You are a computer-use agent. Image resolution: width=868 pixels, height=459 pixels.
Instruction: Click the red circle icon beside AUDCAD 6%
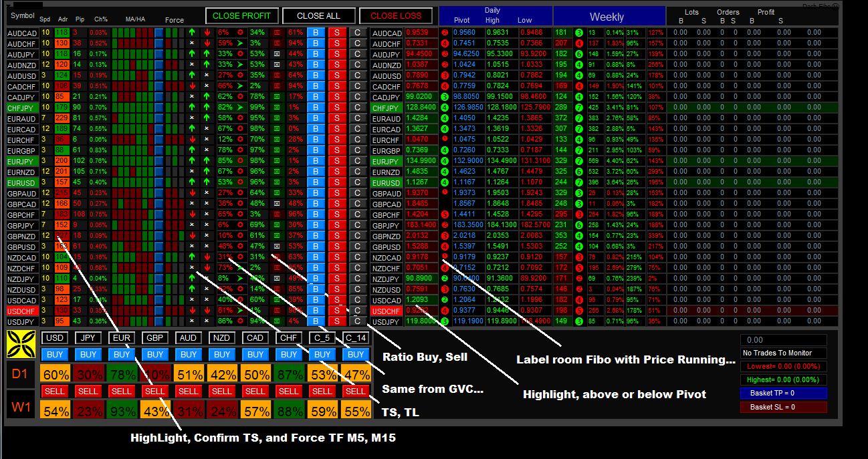[239, 33]
